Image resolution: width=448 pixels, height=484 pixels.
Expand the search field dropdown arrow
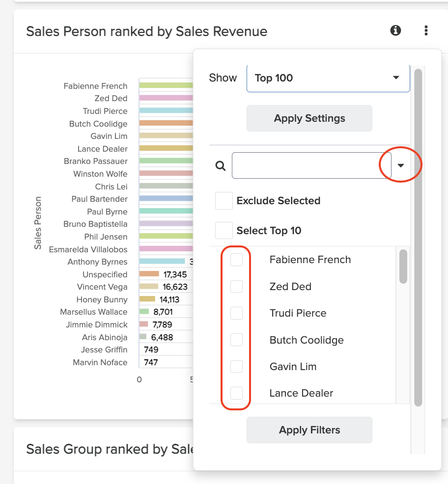[x=401, y=165]
